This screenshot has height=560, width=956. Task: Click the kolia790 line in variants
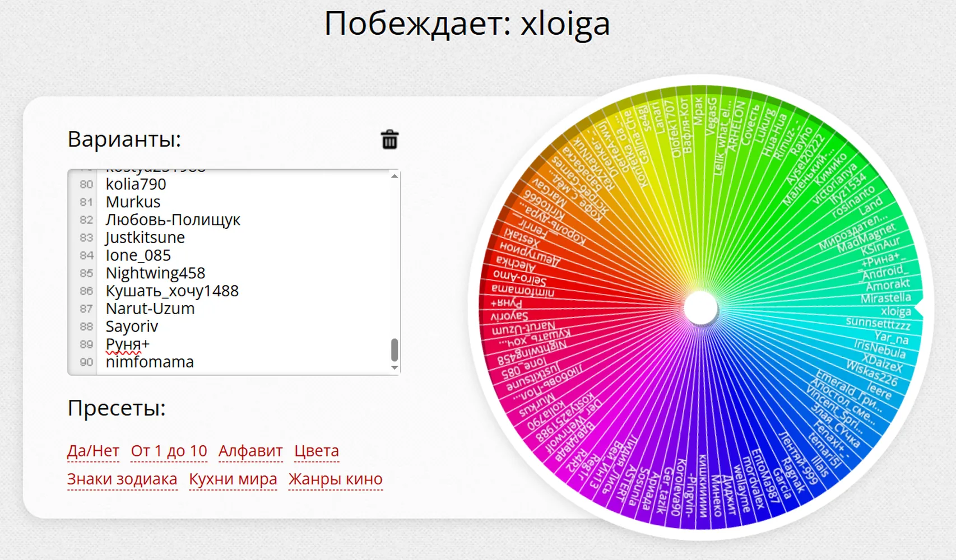click(136, 184)
